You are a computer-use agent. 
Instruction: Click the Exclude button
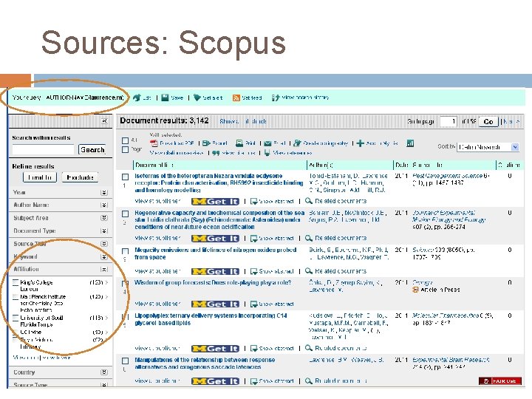80,177
